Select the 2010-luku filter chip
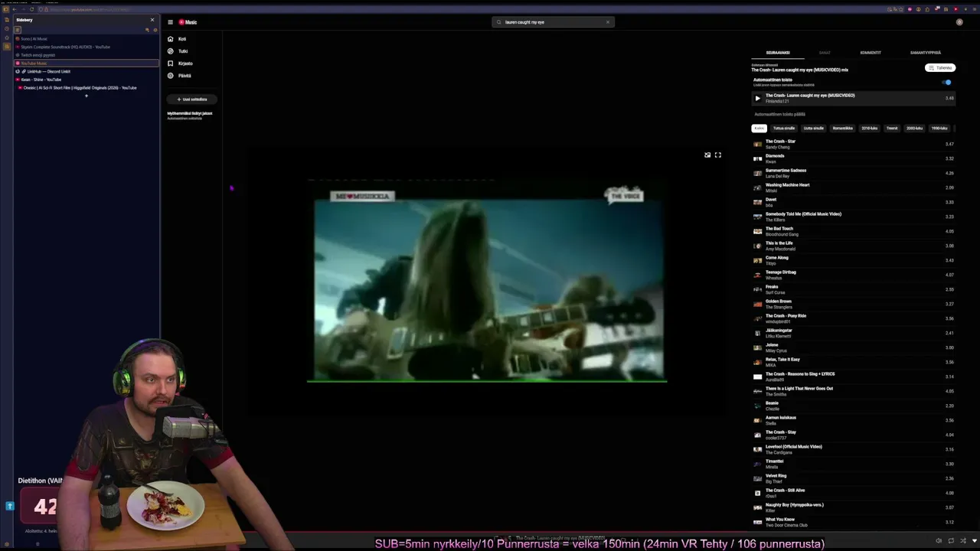Image resolution: width=980 pixels, height=551 pixels. tap(869, 129)
